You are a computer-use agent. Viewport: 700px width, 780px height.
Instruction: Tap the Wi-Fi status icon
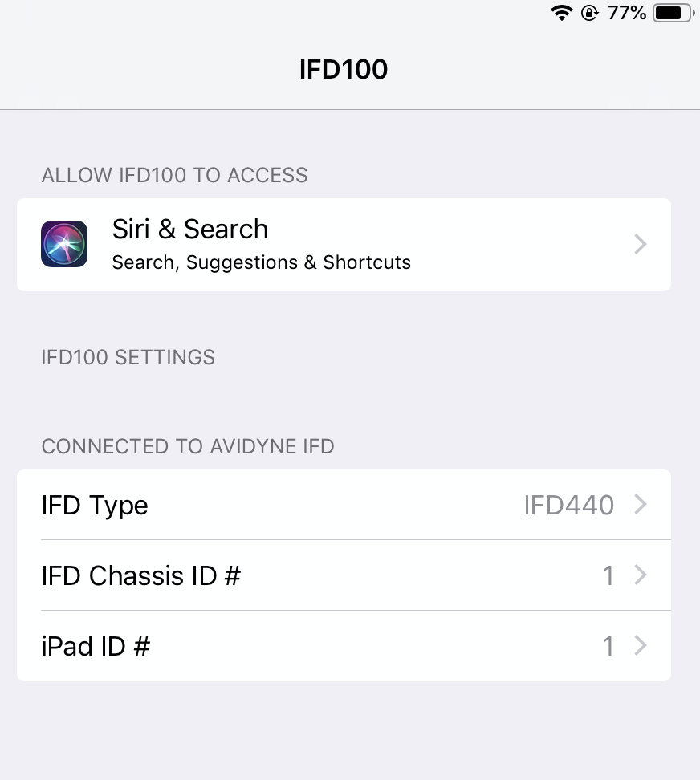561,12
